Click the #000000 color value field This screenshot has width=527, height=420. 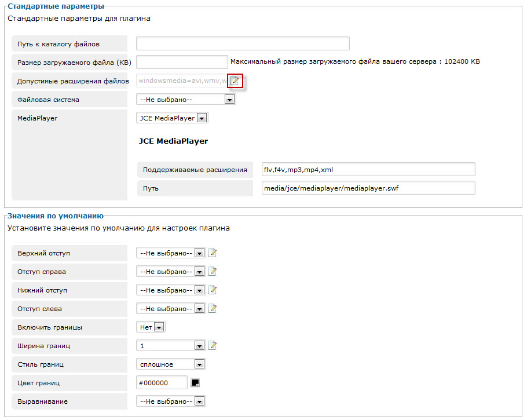pyautogui.click(x=162, y=383)
